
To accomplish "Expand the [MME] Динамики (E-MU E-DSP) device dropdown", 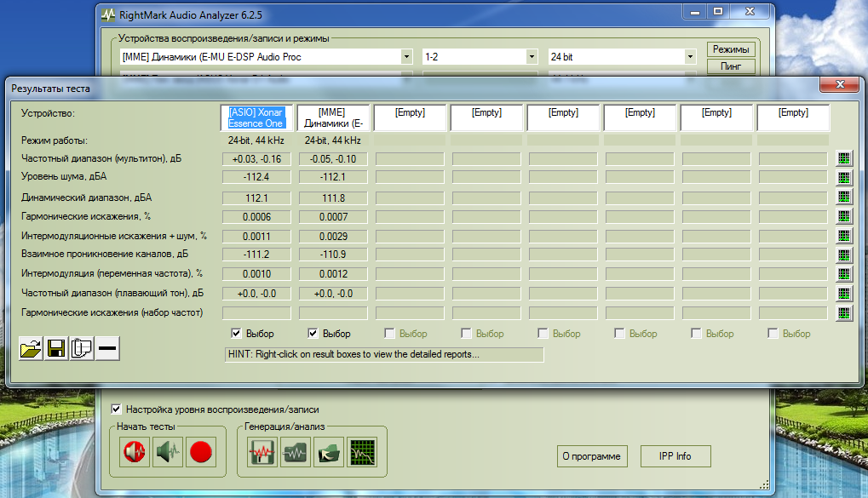I will [x=407, y=56].
